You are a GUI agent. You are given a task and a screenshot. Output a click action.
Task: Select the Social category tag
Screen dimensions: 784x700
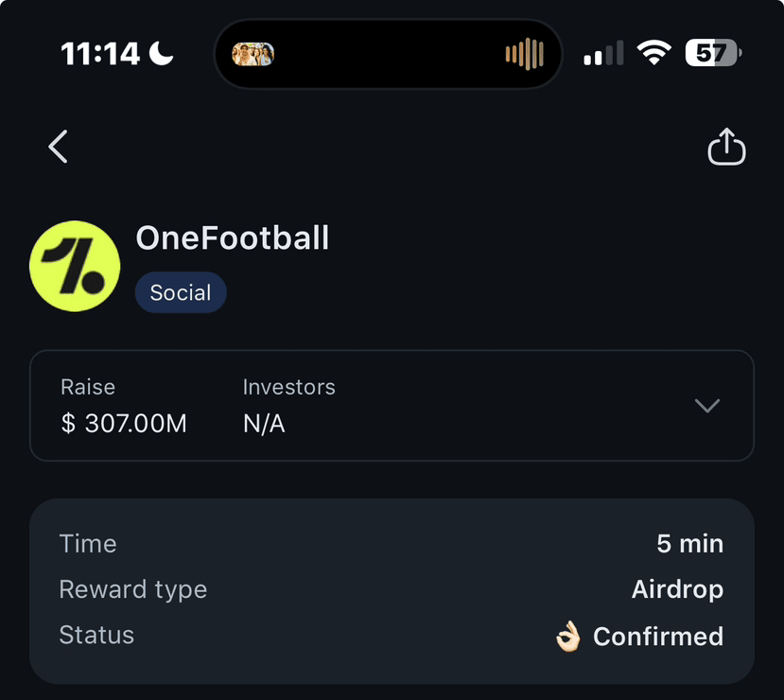[181, 292]
